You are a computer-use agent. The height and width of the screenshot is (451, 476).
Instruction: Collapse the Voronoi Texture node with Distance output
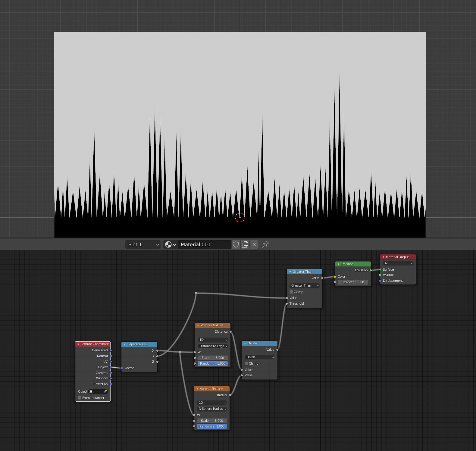click(x=198, y=325)
